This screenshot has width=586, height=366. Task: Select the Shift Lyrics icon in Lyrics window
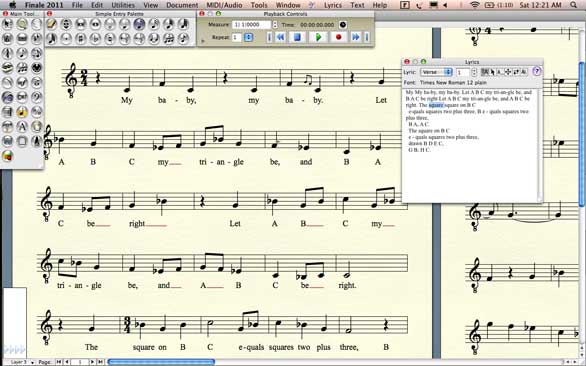(x=516, y=72)
